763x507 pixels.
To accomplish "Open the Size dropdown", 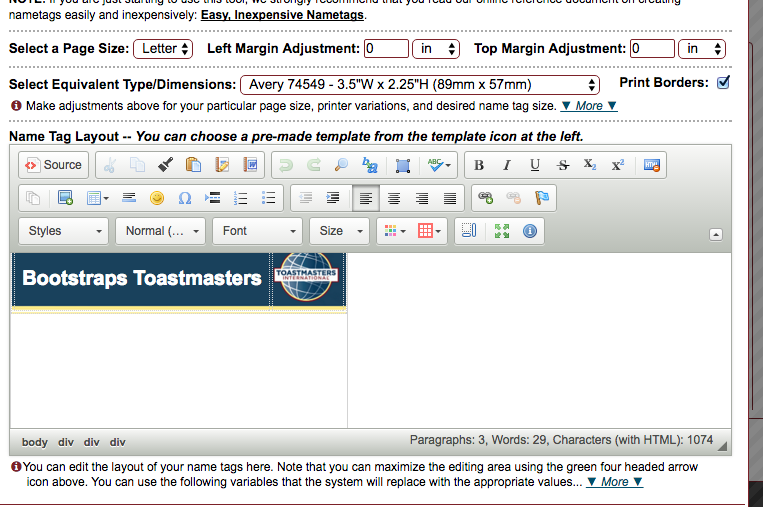I will tap(340, 231).
